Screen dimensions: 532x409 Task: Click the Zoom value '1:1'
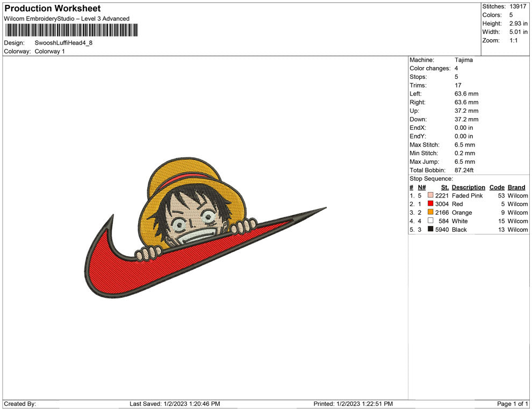pos(513,40)
